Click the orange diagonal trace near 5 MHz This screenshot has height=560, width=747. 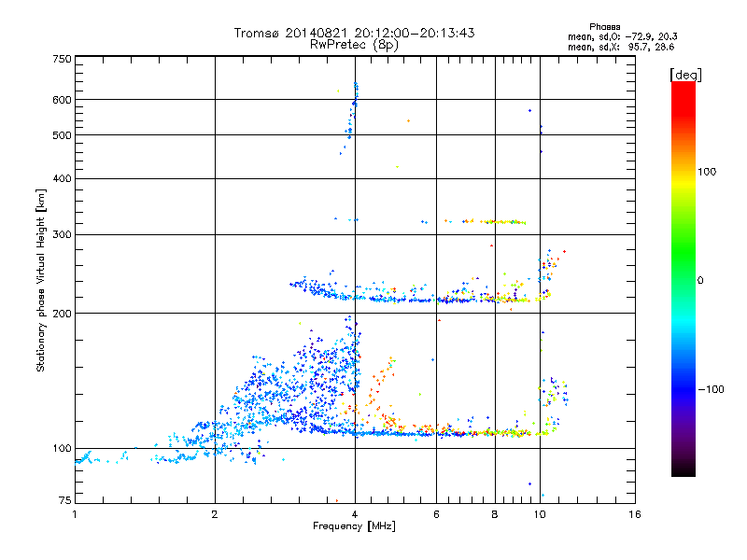tap(381, 381)
